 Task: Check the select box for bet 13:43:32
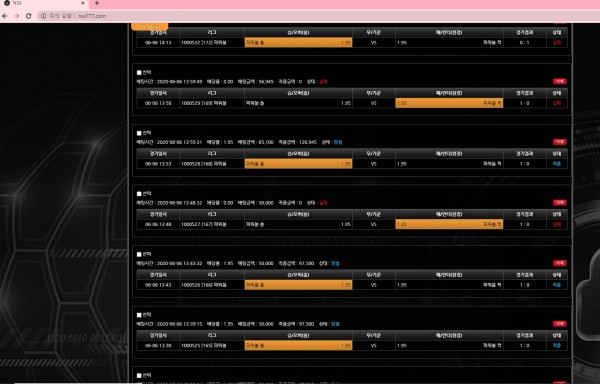click(139, 254)
